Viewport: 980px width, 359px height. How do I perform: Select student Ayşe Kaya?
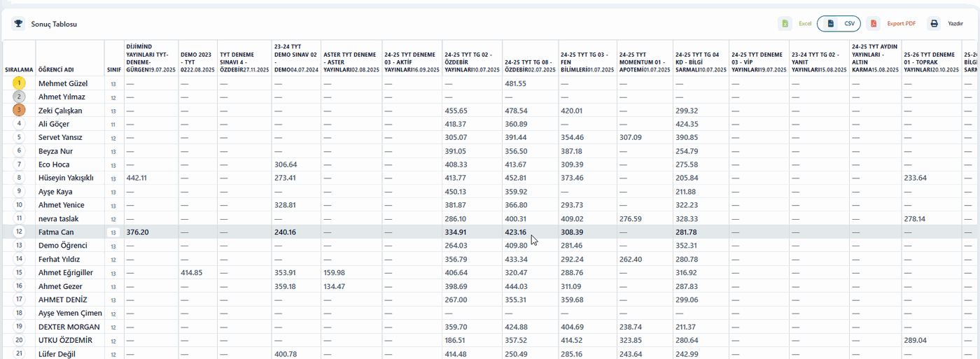[55, 192]
